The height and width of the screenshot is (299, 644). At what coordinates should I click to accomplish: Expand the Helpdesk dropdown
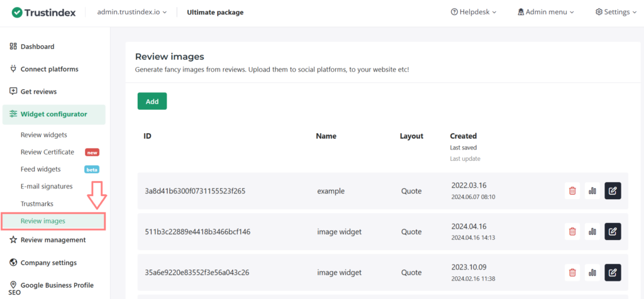[x=474, y=12]
